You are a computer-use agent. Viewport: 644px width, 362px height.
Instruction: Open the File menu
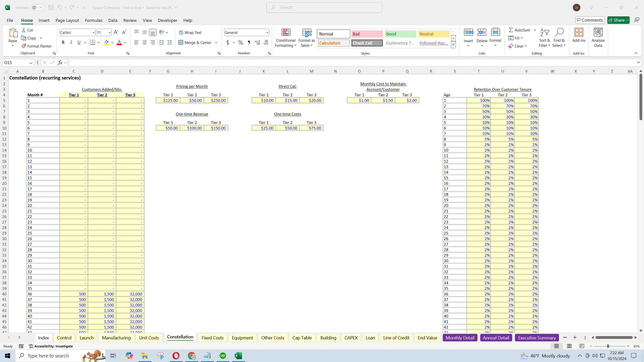point(10,20)
